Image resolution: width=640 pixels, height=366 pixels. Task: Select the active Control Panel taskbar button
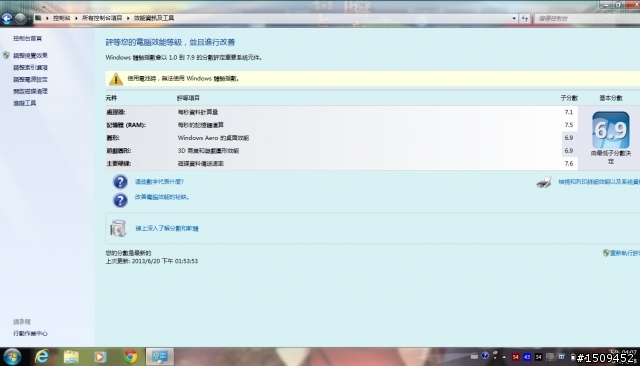tap(160, 357)
